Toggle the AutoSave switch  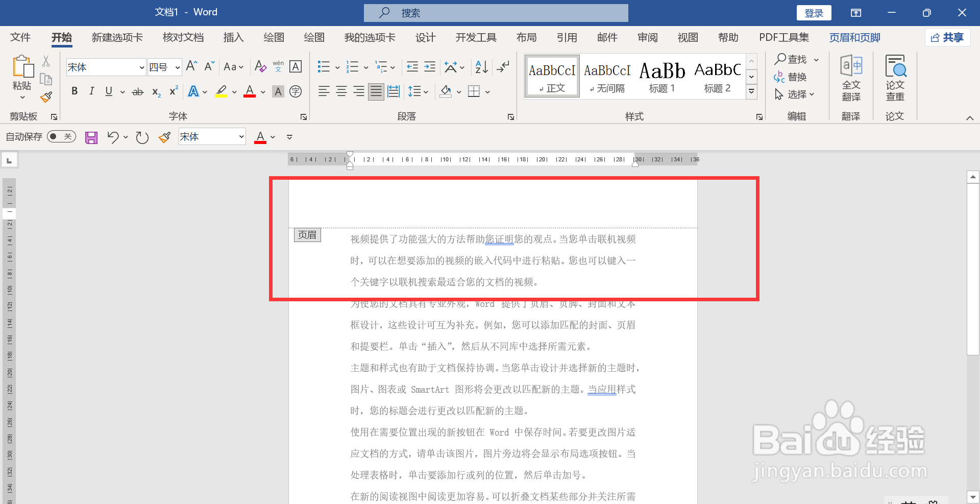tap(61, 136)
